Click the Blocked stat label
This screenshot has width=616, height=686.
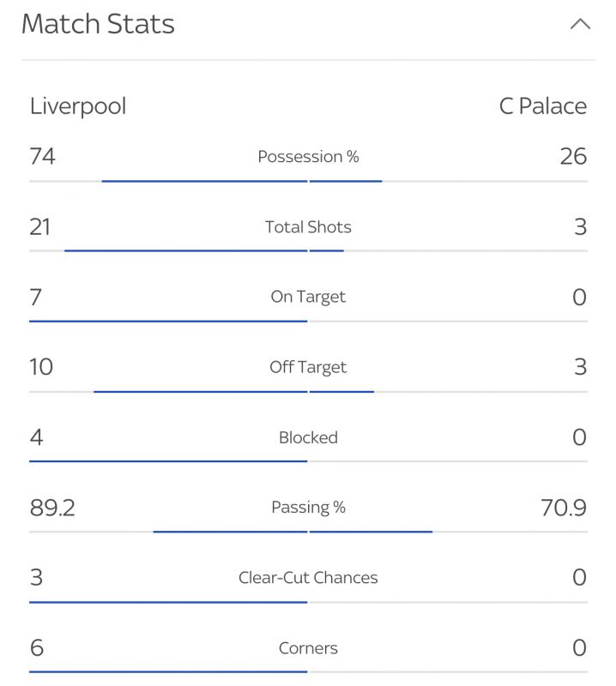click(308, 437)
